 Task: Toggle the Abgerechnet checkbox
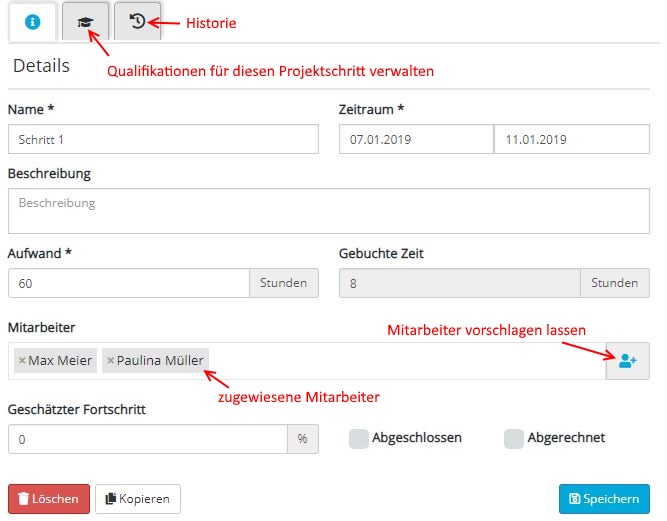point(514,438)
